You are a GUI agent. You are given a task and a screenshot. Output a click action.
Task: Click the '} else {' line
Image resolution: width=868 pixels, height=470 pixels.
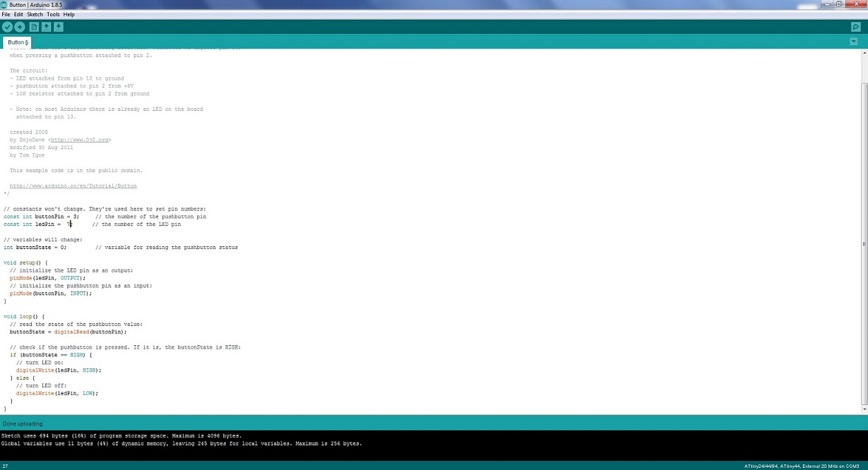[x=23, y=378]
